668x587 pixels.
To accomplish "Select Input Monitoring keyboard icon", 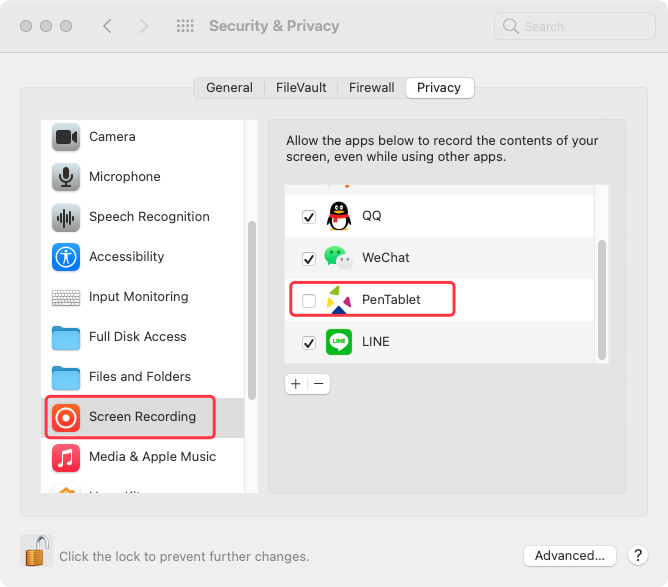I will click(66, 297).
